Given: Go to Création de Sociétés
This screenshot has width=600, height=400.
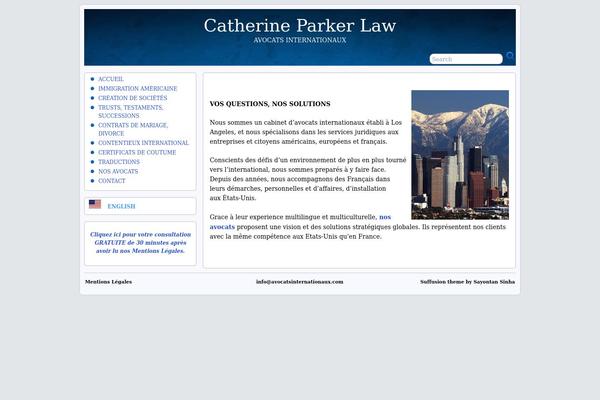Looking at the screenshot, I should tap(133, 98).
